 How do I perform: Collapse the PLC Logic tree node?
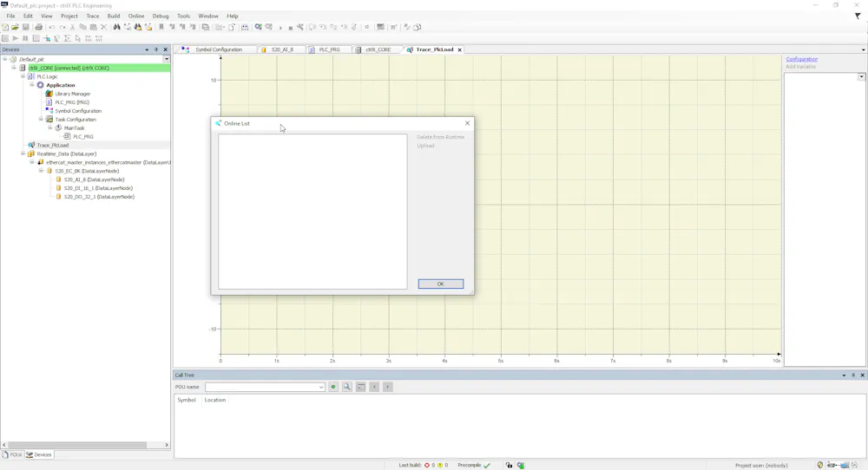coord(23,76)
